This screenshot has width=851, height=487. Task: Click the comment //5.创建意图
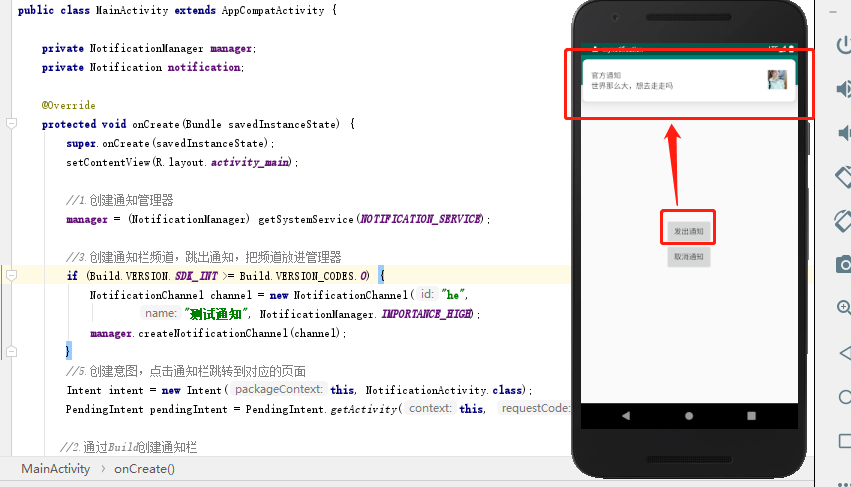pos(186,371)
